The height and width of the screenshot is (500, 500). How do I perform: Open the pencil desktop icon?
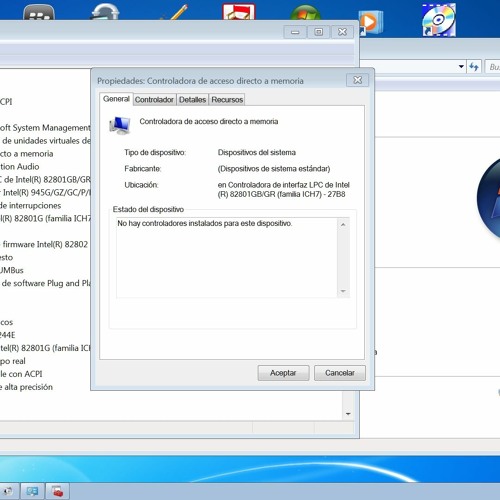175,12
